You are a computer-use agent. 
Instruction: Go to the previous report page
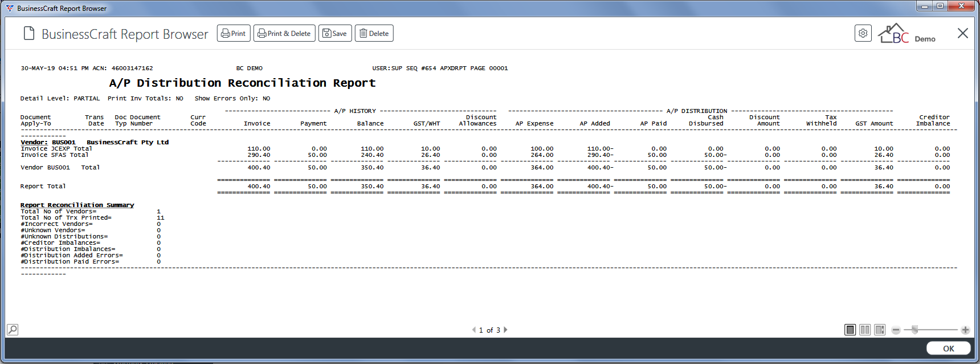pyautogui.click(x=473, y=330)
